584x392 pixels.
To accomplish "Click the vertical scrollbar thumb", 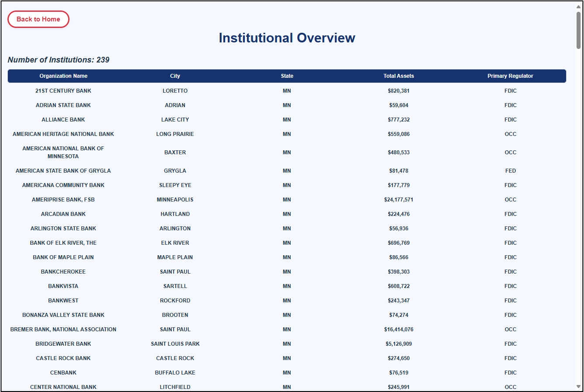I will click(578, 30).
